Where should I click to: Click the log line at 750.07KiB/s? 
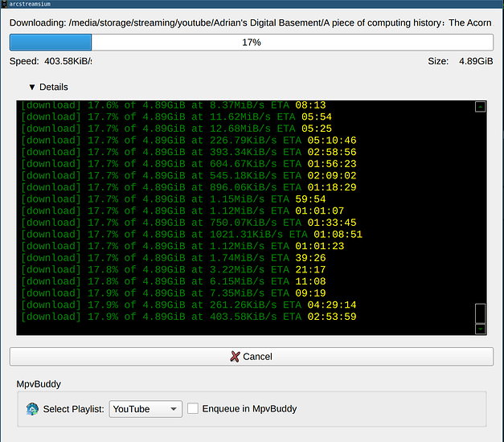189,223
